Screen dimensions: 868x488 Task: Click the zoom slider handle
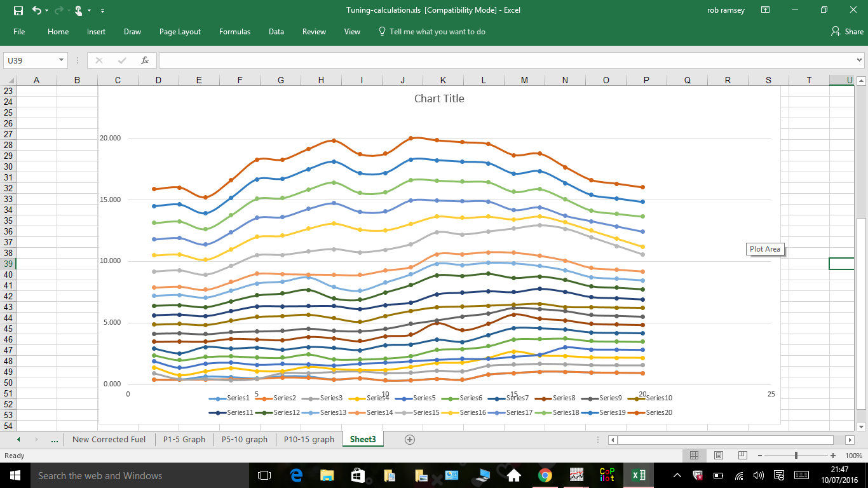[x=796, y=456]
